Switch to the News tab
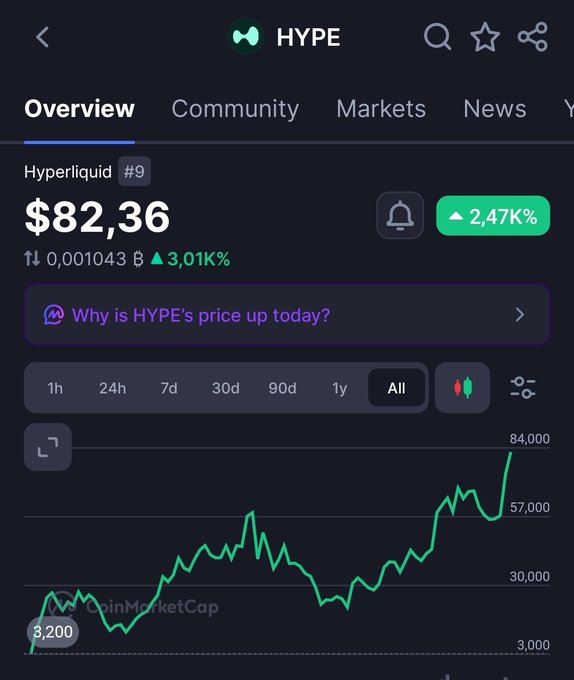Screen dimensions: 574x680 point(495,108)
